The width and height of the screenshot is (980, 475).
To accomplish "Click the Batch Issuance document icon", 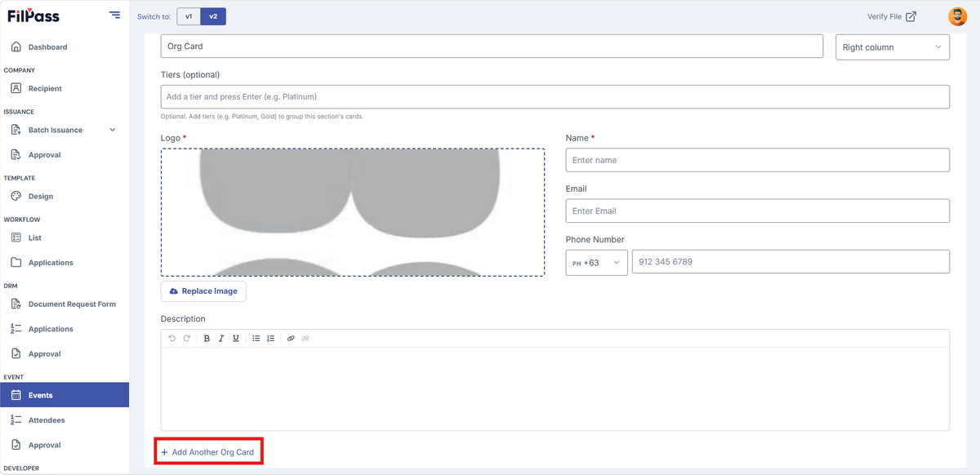I will [16, 130].
